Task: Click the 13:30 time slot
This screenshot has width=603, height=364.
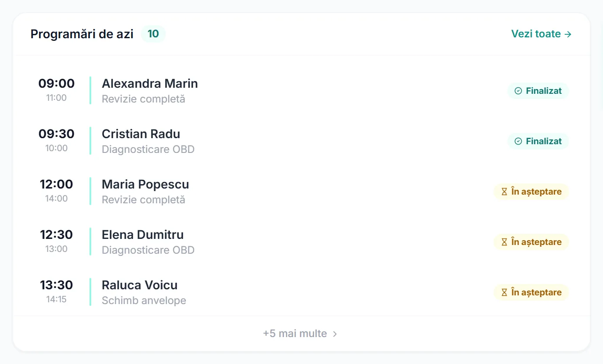Action: [x=56, y=285]
